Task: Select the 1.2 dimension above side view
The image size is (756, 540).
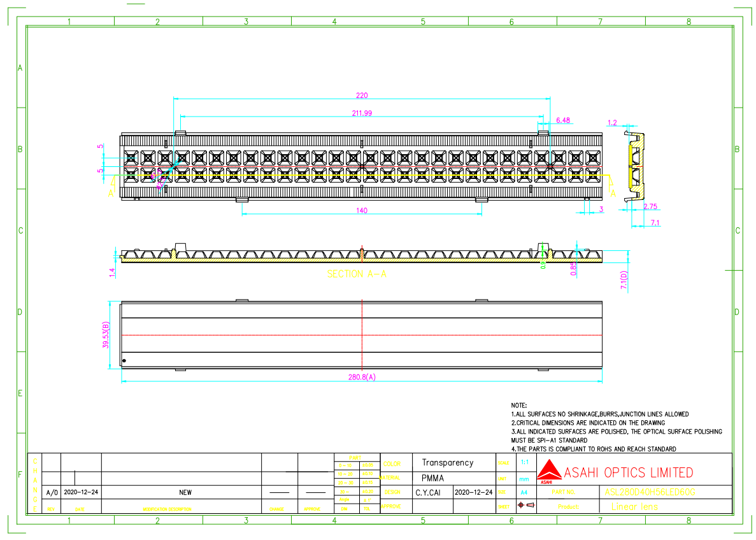Action: 612,123
